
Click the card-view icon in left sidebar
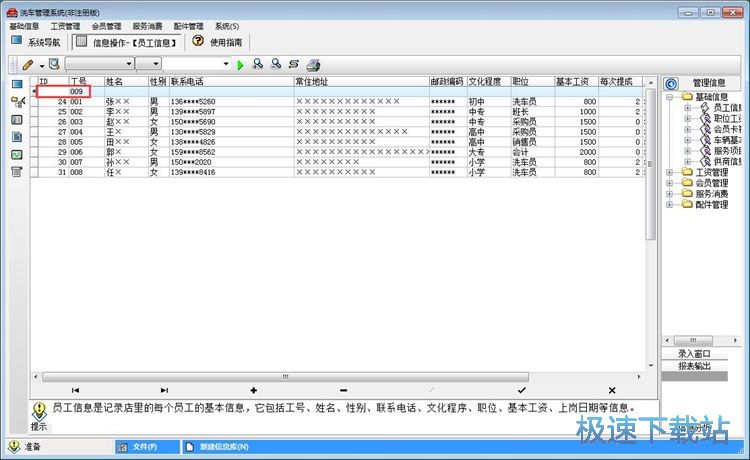tap(17, 120)
